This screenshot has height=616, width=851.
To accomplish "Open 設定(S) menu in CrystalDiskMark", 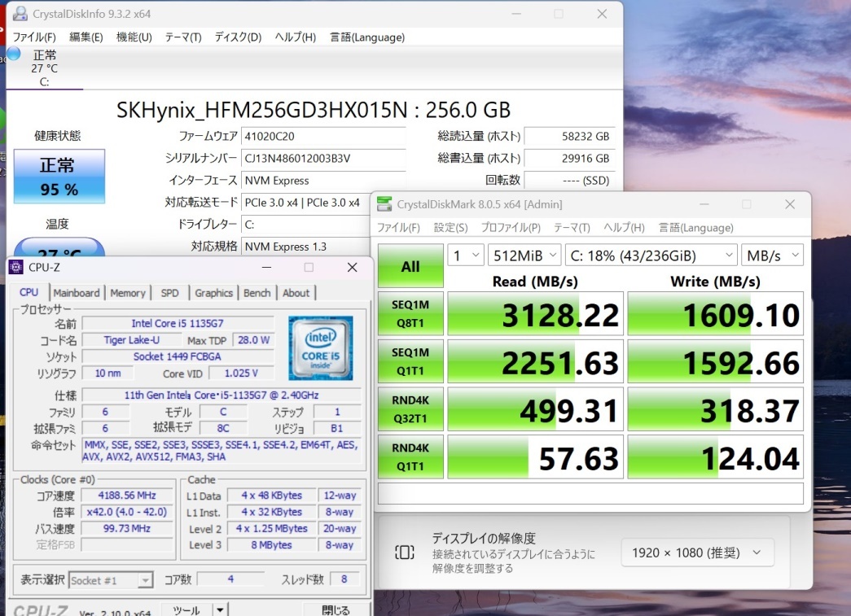I will pyautogui.click(x=450, y=227).
